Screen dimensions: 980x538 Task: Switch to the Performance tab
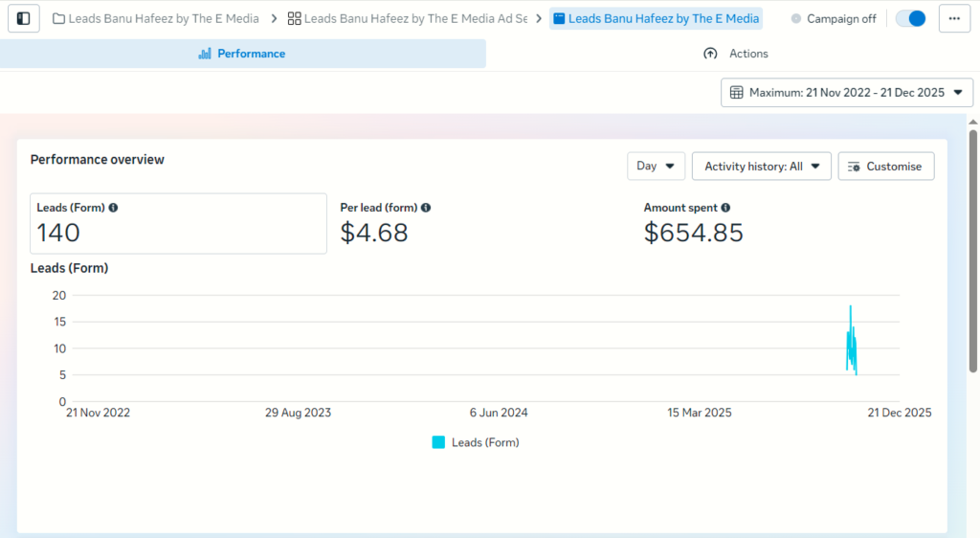(242, 54)
